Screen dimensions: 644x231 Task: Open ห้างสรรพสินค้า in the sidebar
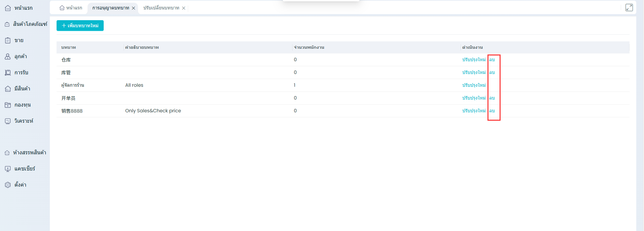(x=29, y=153)
